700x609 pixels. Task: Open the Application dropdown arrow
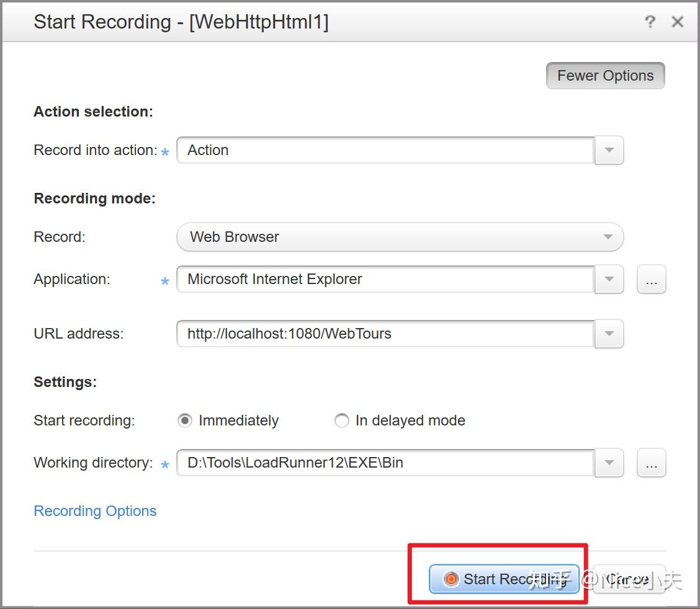(x=609, y=280)
